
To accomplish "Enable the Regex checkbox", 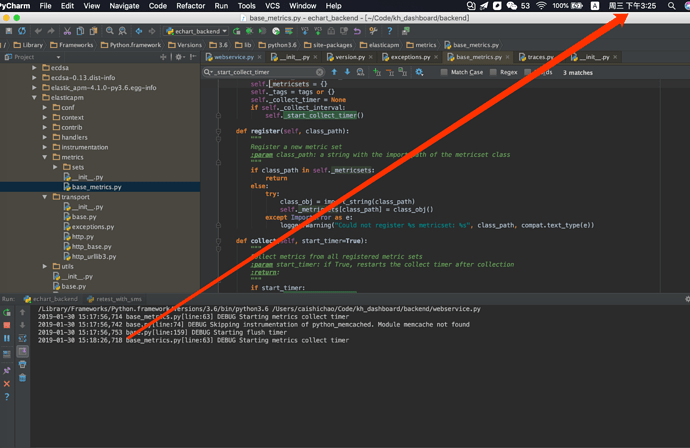I will click(493, 72).
